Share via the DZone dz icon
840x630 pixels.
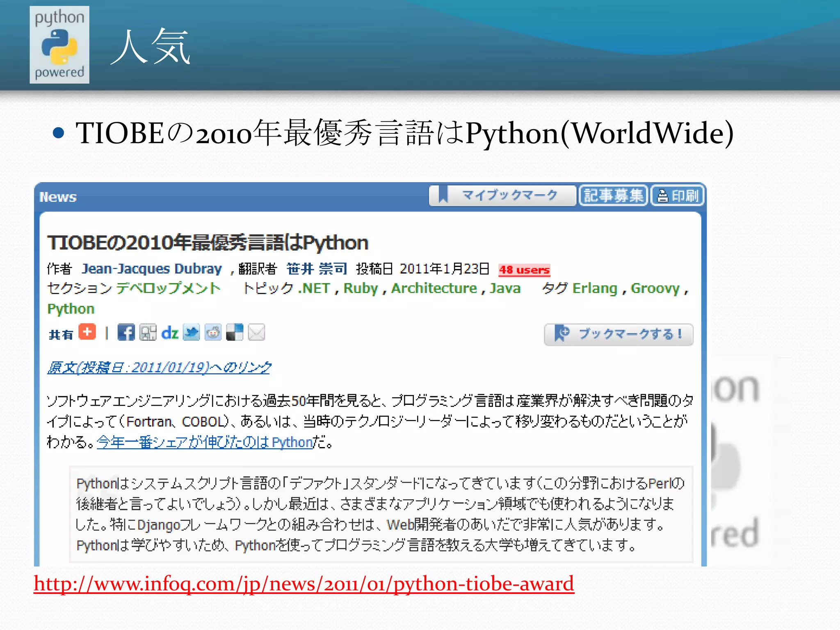[x=170, y=333]
